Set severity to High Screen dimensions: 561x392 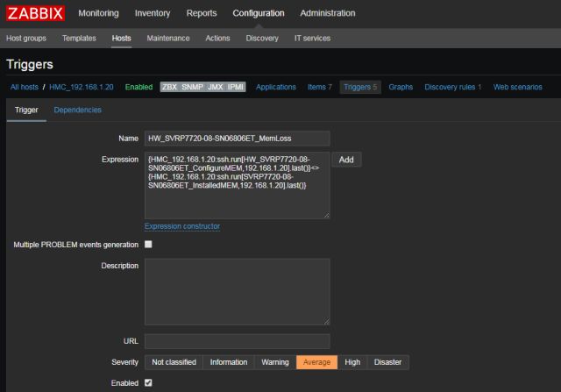[352, 362]
